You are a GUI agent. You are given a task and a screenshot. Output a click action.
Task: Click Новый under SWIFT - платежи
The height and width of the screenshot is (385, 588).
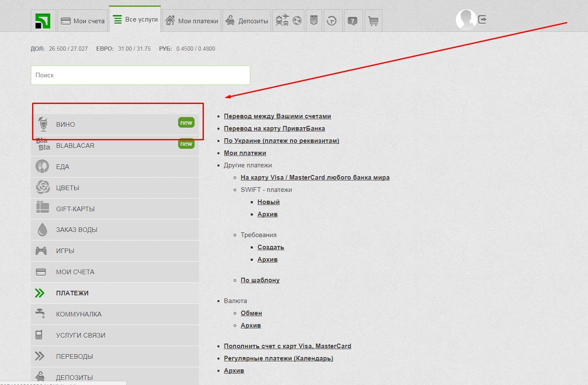(x=268, y=202)
